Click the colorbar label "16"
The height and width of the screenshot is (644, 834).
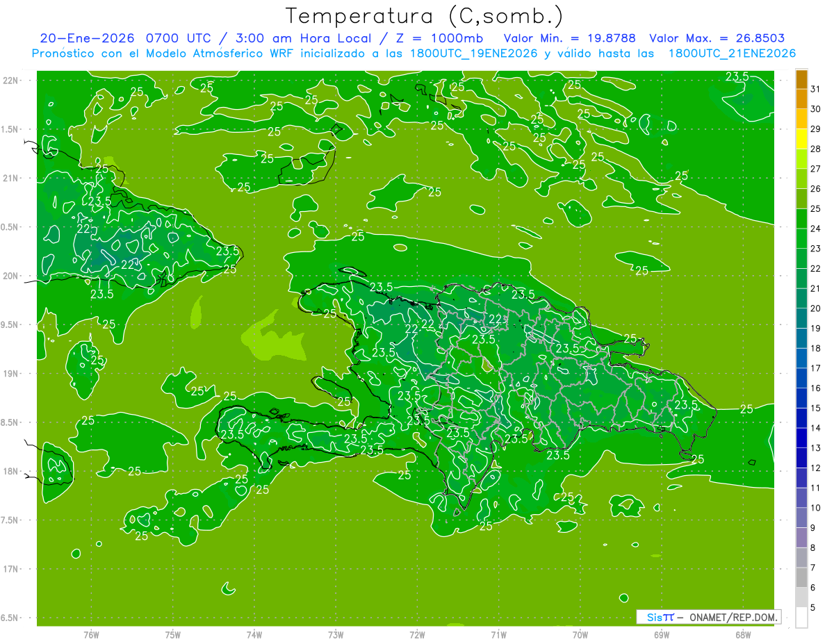815,388
